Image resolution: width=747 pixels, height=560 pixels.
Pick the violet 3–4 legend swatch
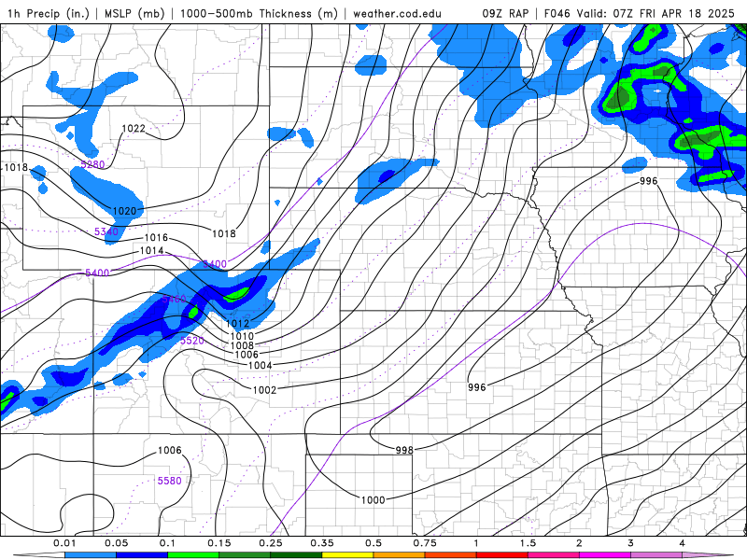[x=656, y=555]
